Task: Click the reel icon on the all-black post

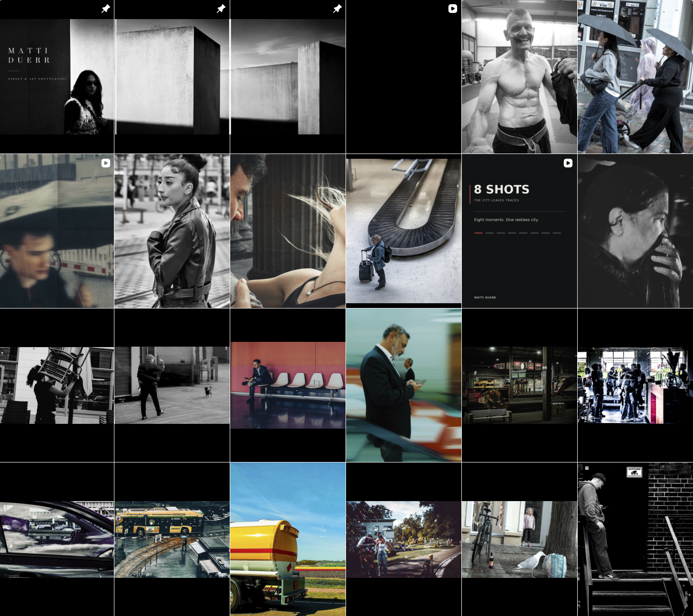Action: [453, 9]
